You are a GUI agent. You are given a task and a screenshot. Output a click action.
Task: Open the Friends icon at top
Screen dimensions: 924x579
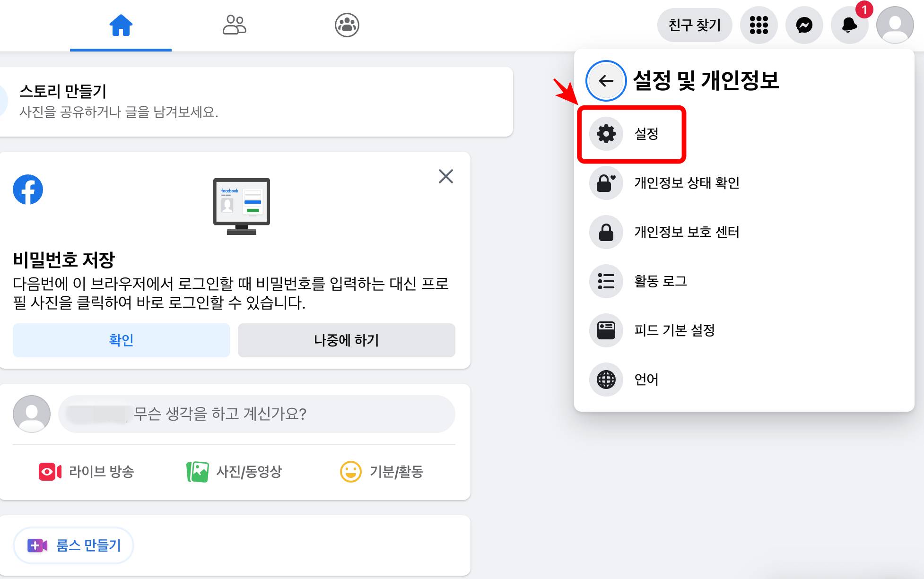[x=235, y=25]
